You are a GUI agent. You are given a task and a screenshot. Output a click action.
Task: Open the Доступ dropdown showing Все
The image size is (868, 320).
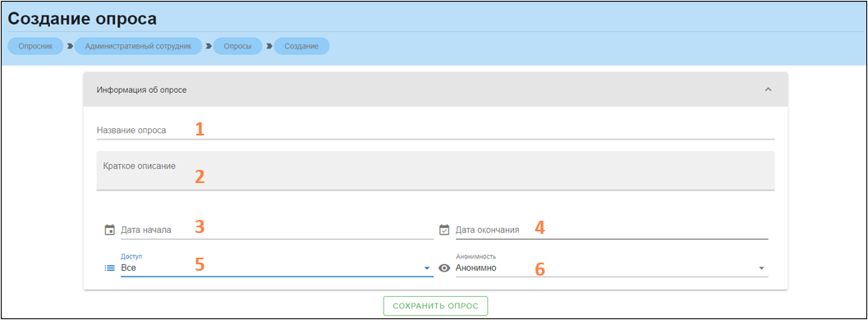[x=277, y=267]
